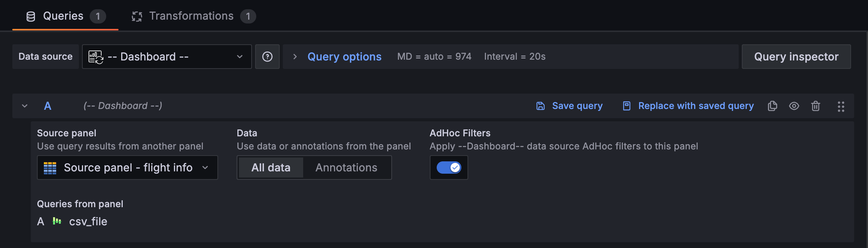Delete query A with the trash icon

click(816, 106)
